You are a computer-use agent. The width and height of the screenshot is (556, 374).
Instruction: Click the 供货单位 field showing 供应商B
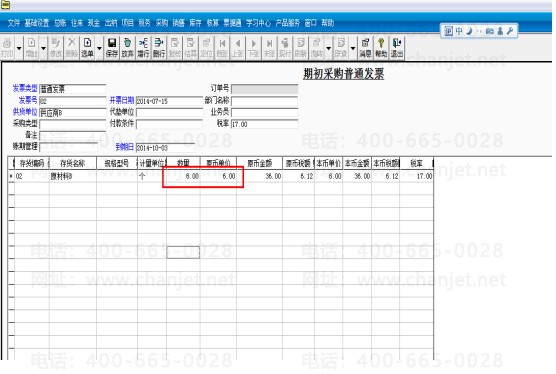click(x=72, y=113)
